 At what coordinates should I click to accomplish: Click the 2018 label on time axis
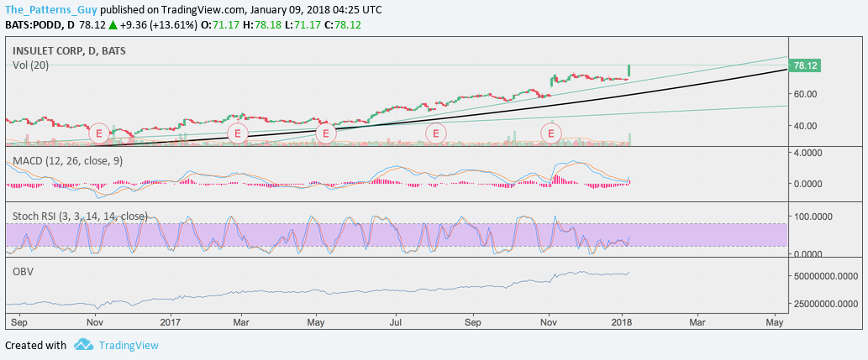623,321
